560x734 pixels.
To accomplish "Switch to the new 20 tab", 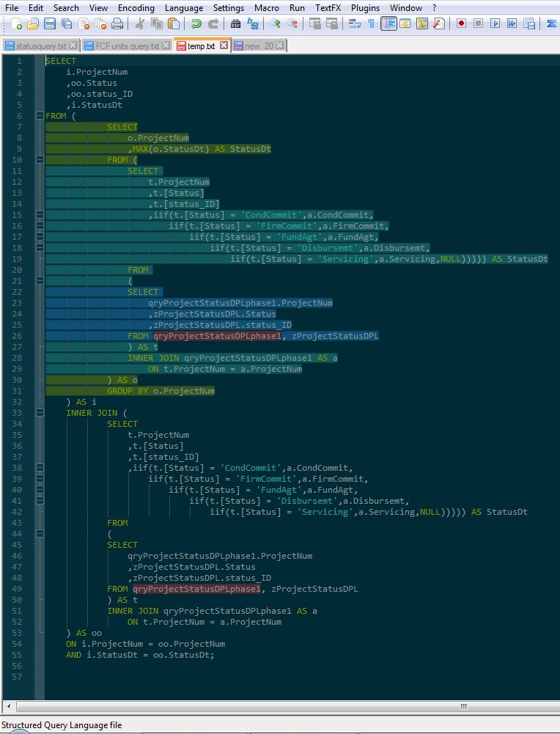I will click(x=259, y=46).
